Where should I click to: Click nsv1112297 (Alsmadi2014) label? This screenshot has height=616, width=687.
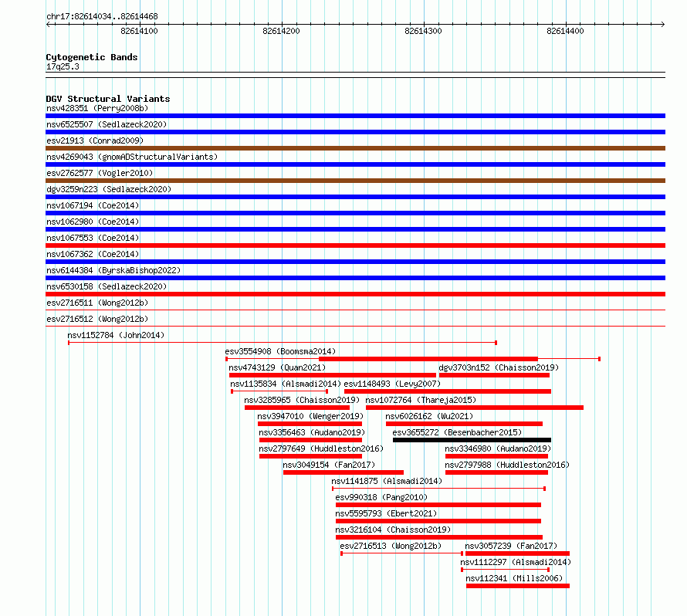[516, 562]
